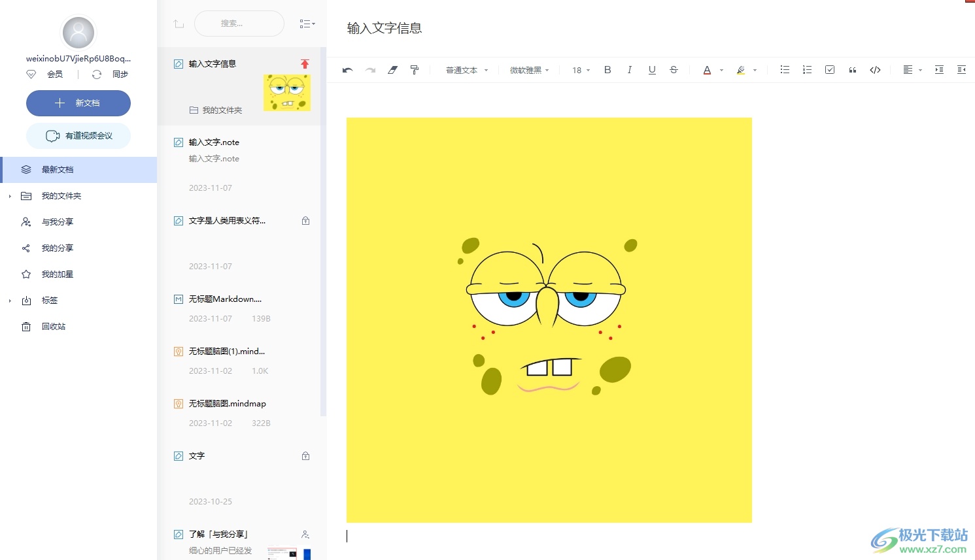Open the 无标题Markdown file
Image resolution: width=975 pixels, height=560 pixels.
point(239,308)
